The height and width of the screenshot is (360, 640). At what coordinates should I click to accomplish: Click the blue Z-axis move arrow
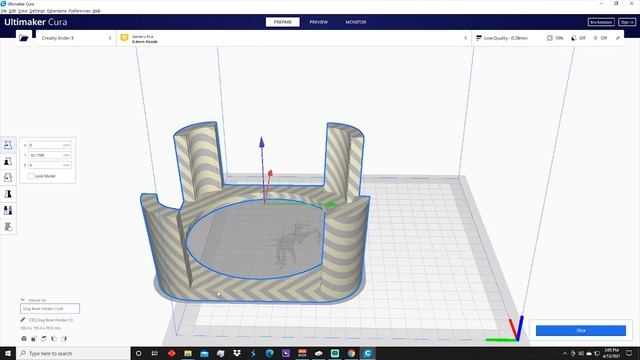pos(262,143)
